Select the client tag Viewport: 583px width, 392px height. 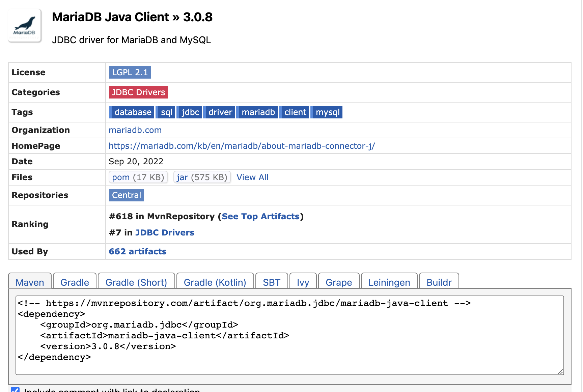click(x=294, y=112)
